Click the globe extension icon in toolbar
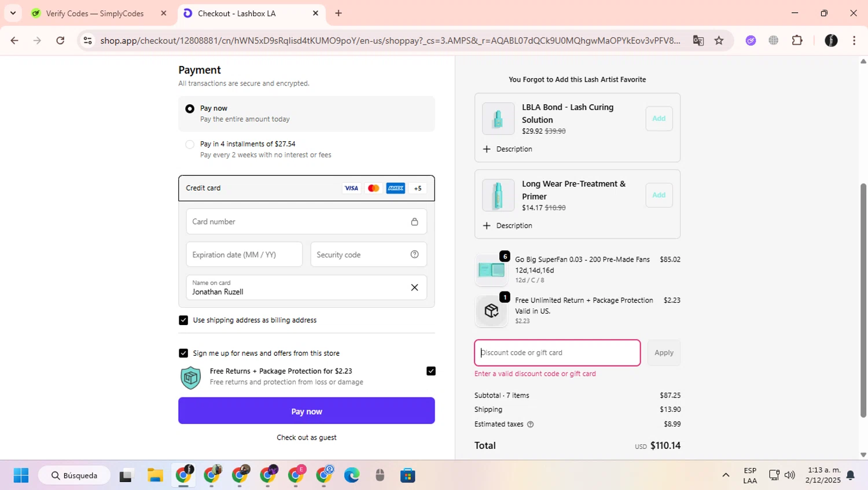The image size is (868, 490). click(x=773, y=40)
